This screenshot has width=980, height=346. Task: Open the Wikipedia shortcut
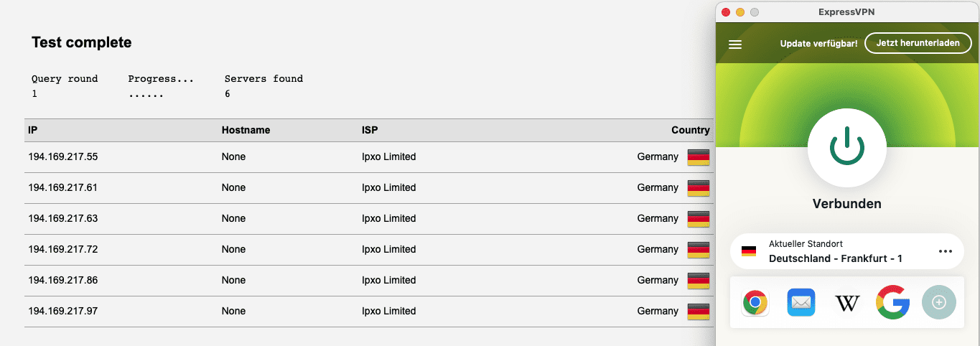click(x=847, y=303)
